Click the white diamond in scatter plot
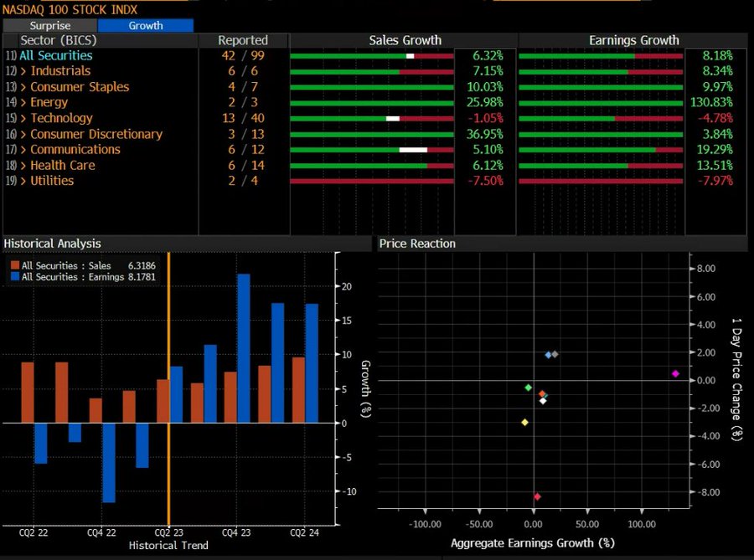This screenshot has width=754, height=560. (543, 401)
